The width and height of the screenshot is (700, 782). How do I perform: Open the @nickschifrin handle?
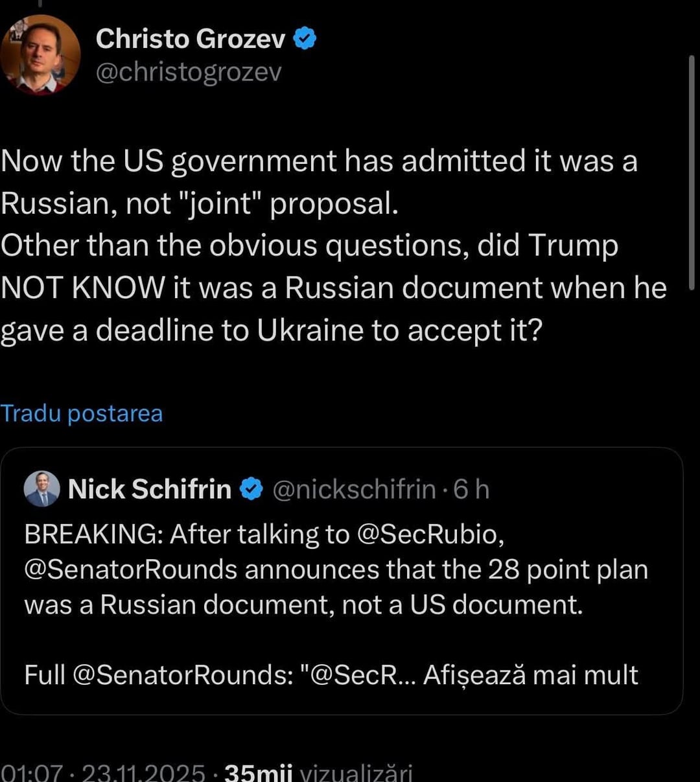[x=354, y=489]
